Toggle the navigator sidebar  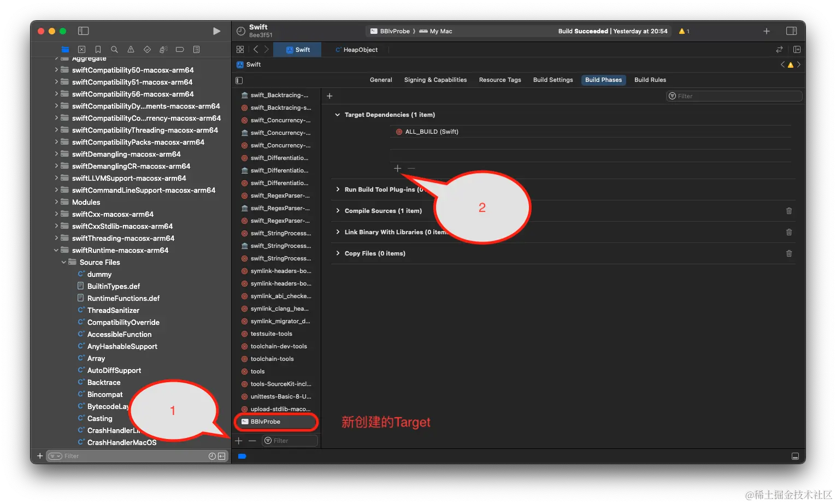pos(84,31)
